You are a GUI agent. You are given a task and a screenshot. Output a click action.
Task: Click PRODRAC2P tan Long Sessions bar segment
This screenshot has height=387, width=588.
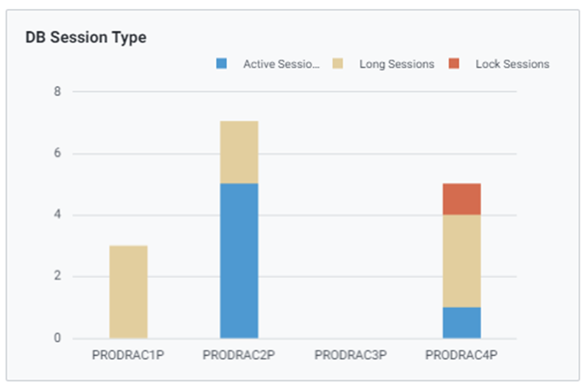point(239,152)
